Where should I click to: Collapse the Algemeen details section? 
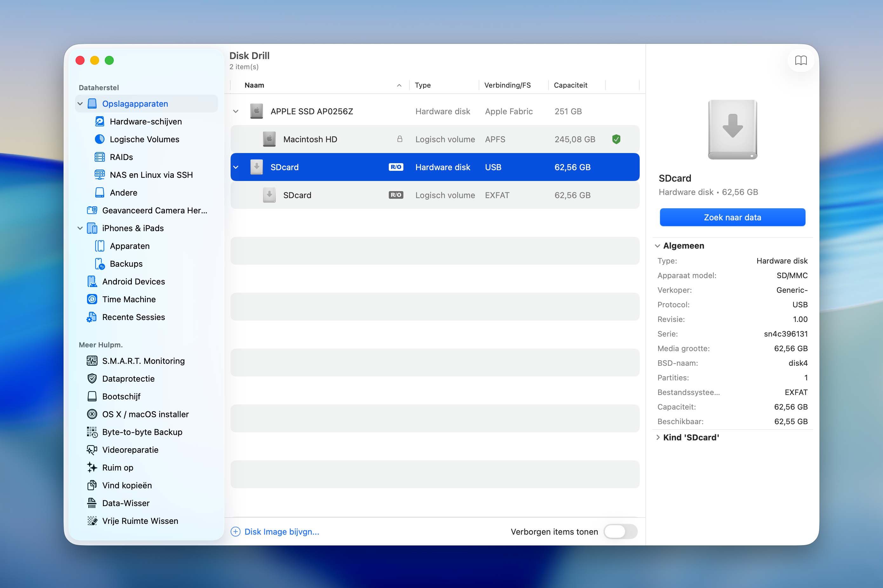[657, 246]
